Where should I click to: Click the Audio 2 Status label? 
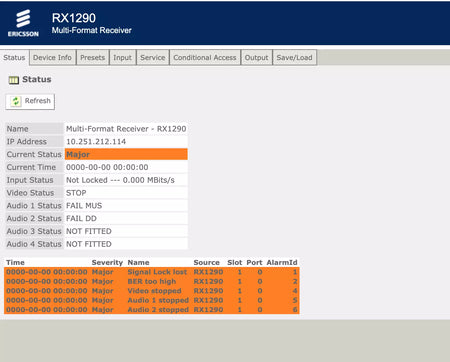(34, 219)
